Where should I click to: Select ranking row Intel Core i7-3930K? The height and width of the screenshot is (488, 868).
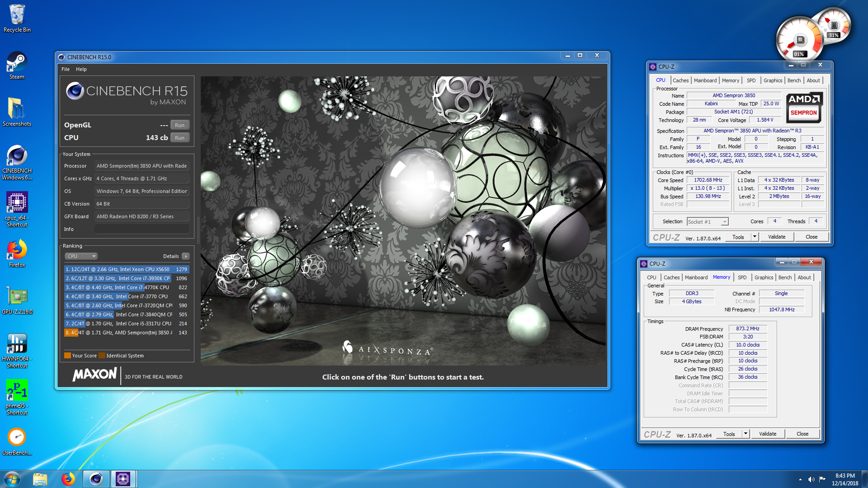pyautogui.click(x=127, y=278)
